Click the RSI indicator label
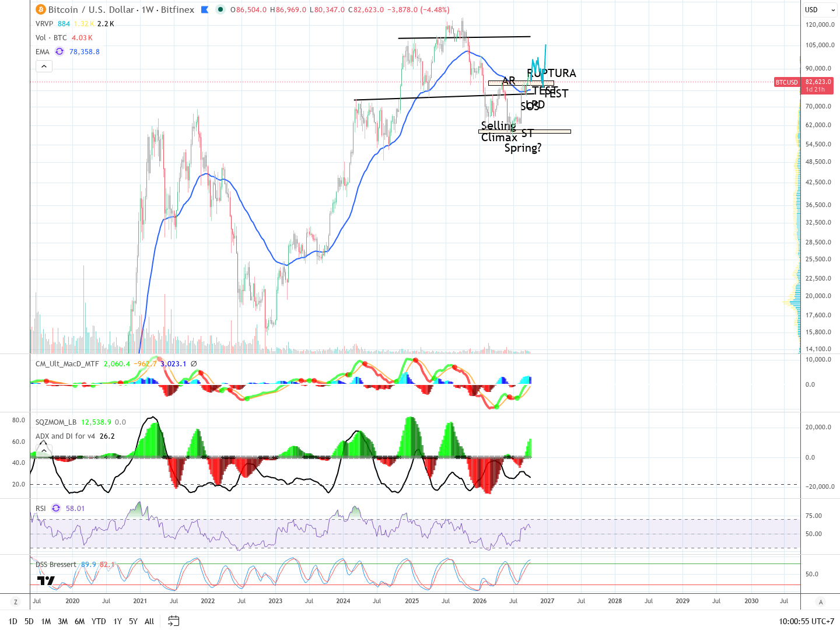Viewport: 840px width, 630px height. [41, 508]
